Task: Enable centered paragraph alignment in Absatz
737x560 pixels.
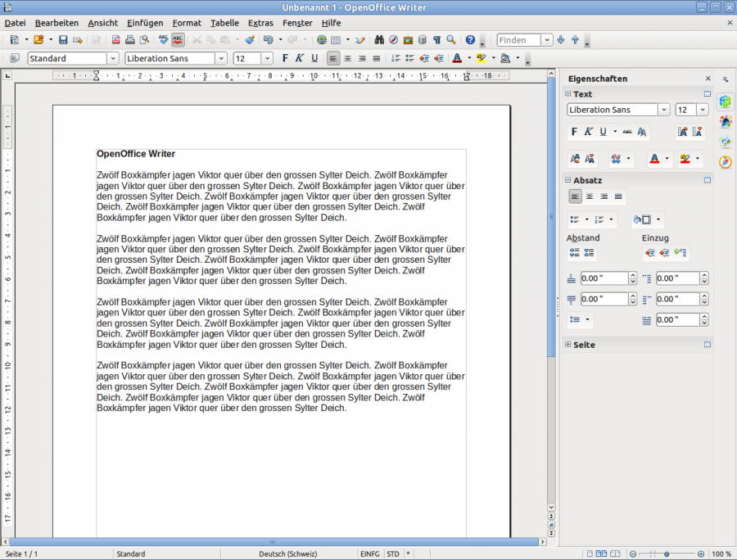Action: (588, 196)
